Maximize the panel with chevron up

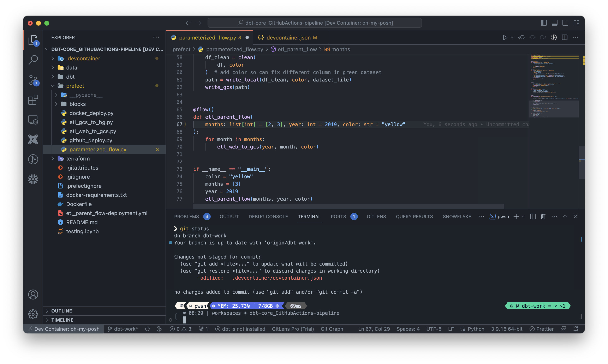565,216
